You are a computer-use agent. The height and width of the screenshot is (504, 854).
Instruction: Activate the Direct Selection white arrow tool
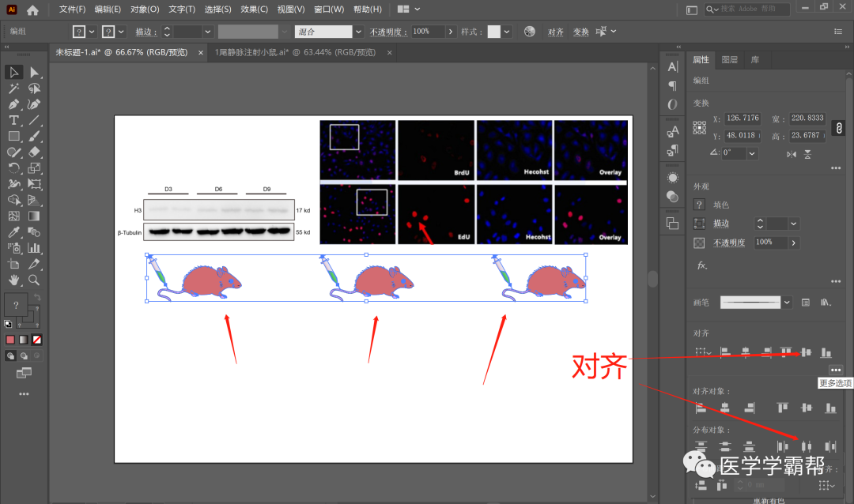(34, 73)
